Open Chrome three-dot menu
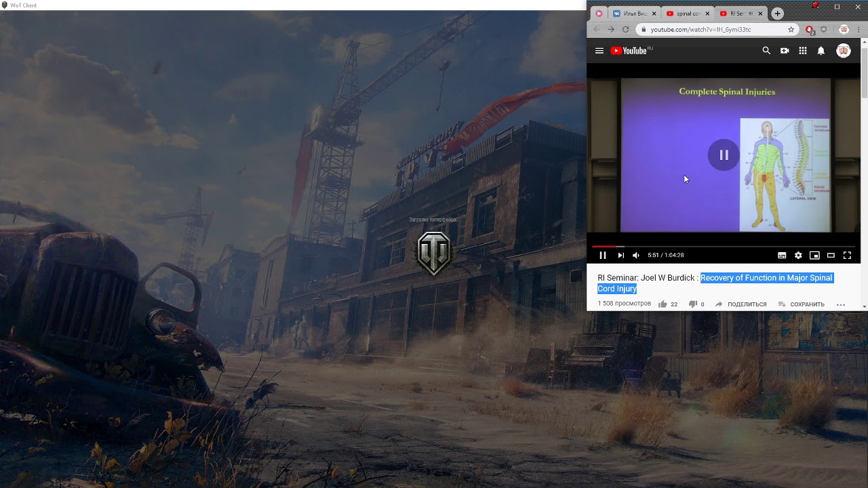 859,30
